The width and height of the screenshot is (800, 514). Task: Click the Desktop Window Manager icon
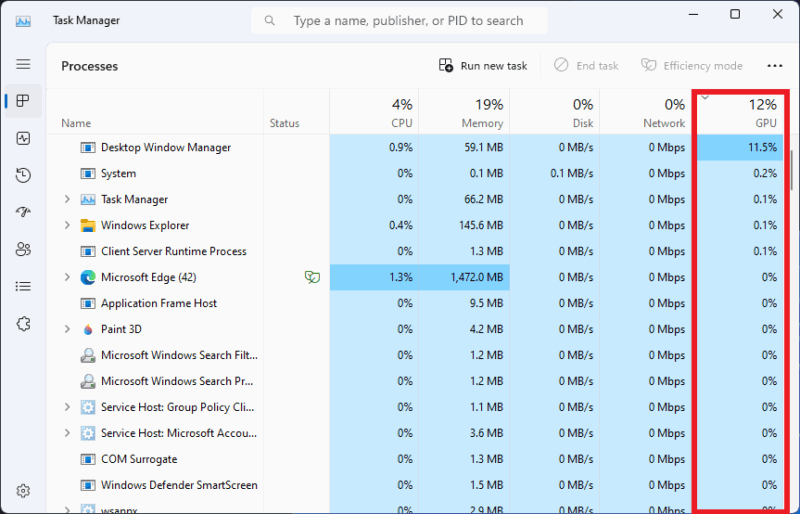[x=88, y=148]
